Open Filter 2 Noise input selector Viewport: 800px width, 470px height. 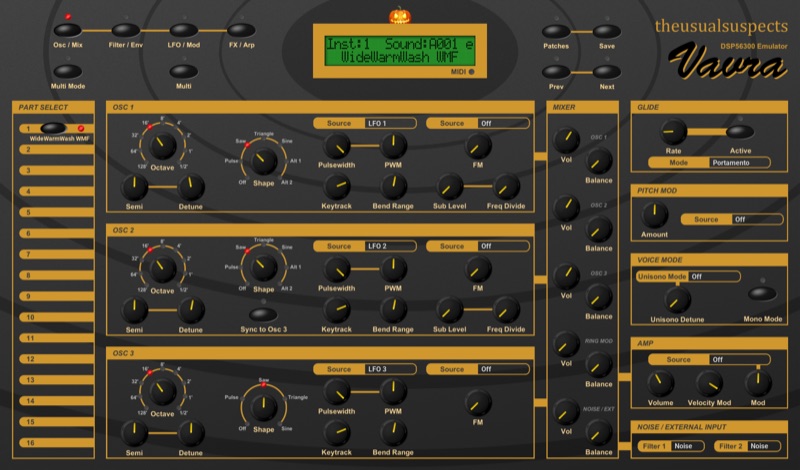(747, 446)
